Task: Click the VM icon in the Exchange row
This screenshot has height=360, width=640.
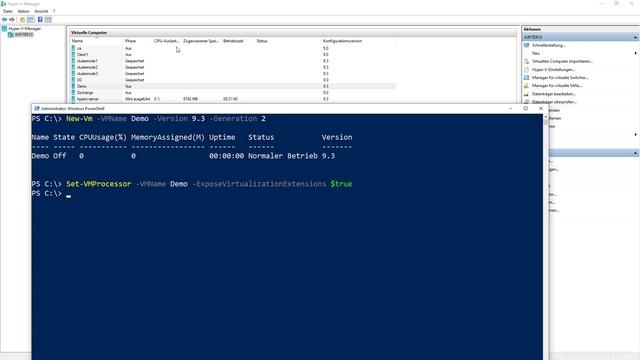Action: pos(73,93)
